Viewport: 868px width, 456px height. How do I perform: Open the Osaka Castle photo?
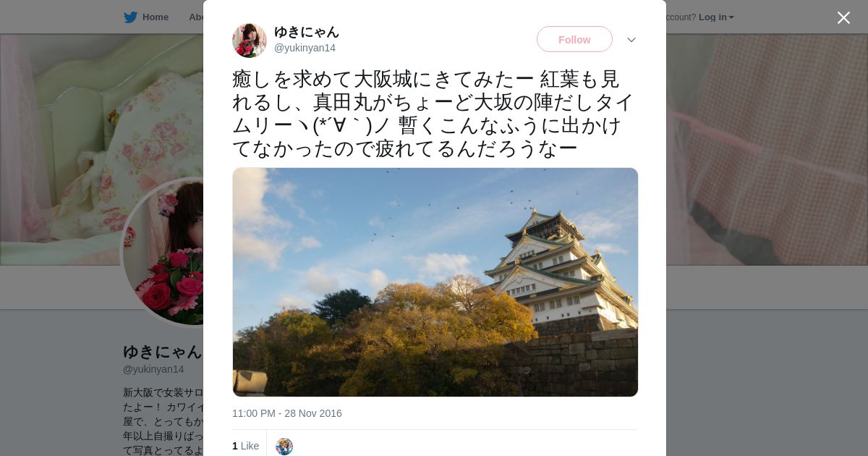point(435,282)
